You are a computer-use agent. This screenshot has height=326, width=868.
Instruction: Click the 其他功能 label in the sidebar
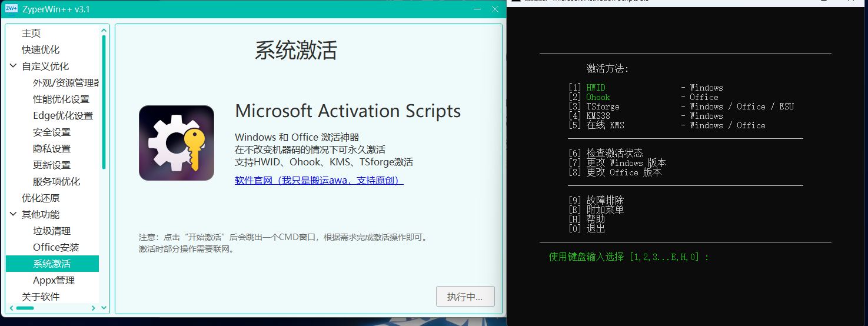(41, 215)
